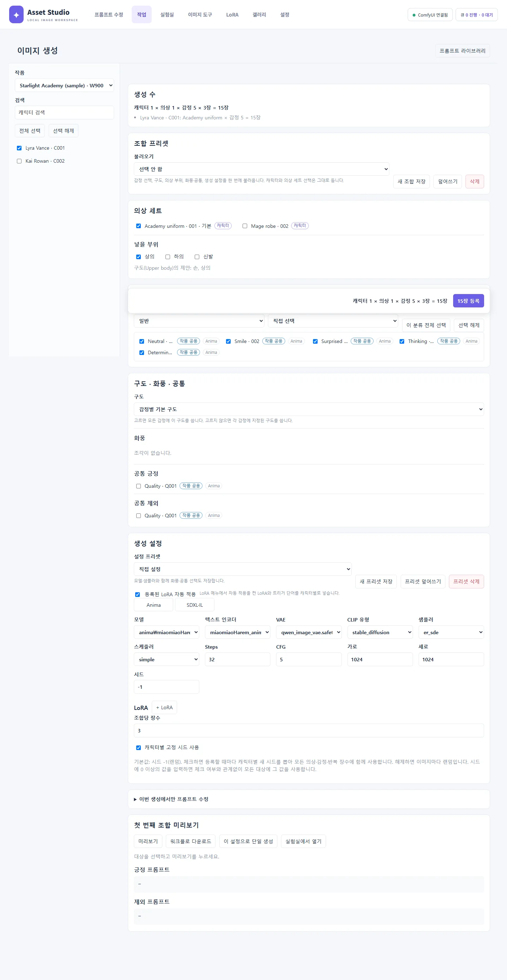The image size is (507, 980).
Task: Open the 감정별 기본 구도 dropdown
Action: click(x=309, y=409)
